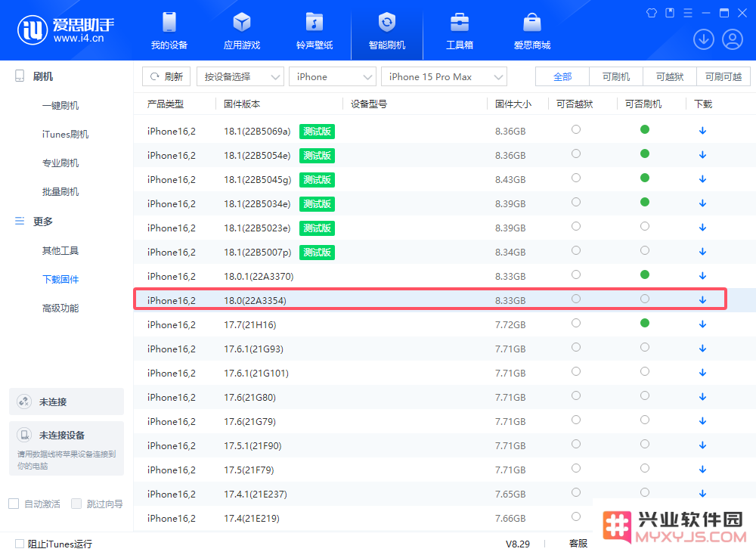
Task: Download firmware 18.1(22B5045g)
Action: tap(702, 179)
